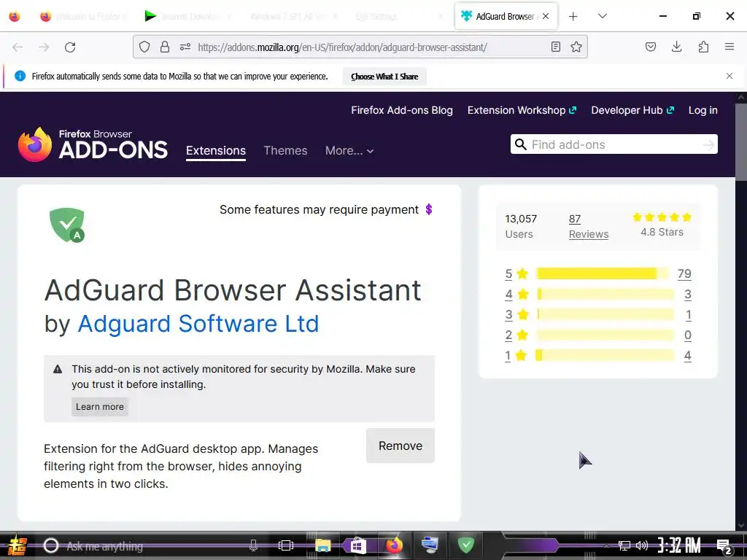Open the Firefox Add-ons Blog link
The height and width of the screenshot is (560, 747).
point(402,110)
